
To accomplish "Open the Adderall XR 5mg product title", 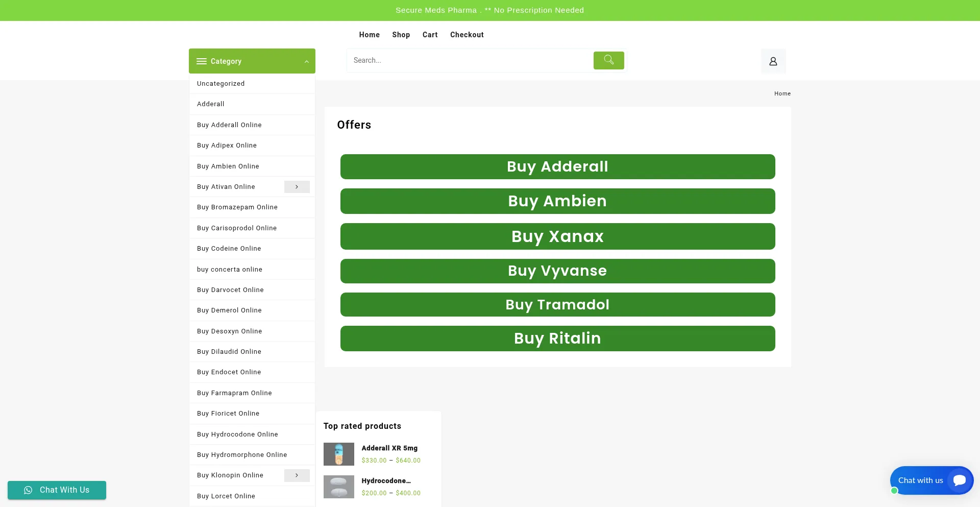I will 389,448.
